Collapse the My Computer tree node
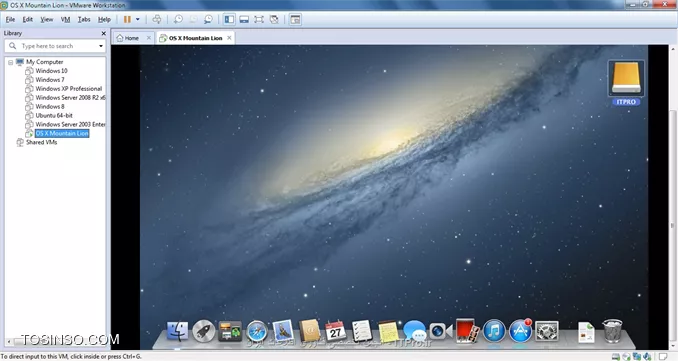This screenshot has width=678, height=361. point(10,62)
